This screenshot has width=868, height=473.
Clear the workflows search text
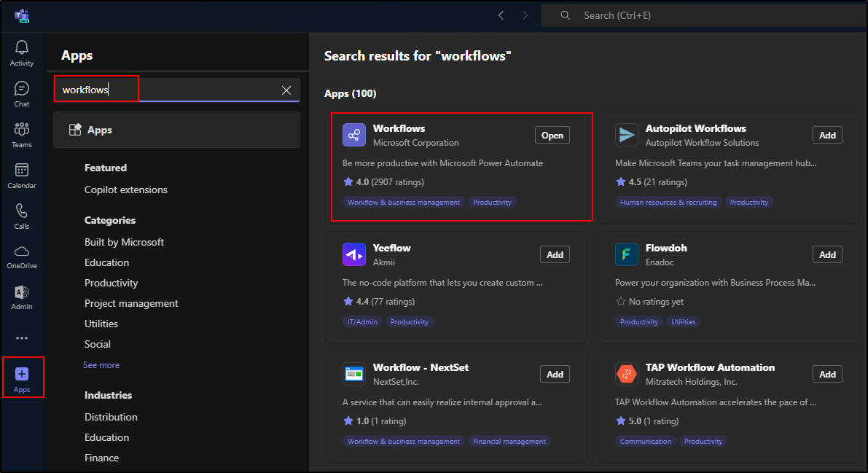(x=286, y=90)
